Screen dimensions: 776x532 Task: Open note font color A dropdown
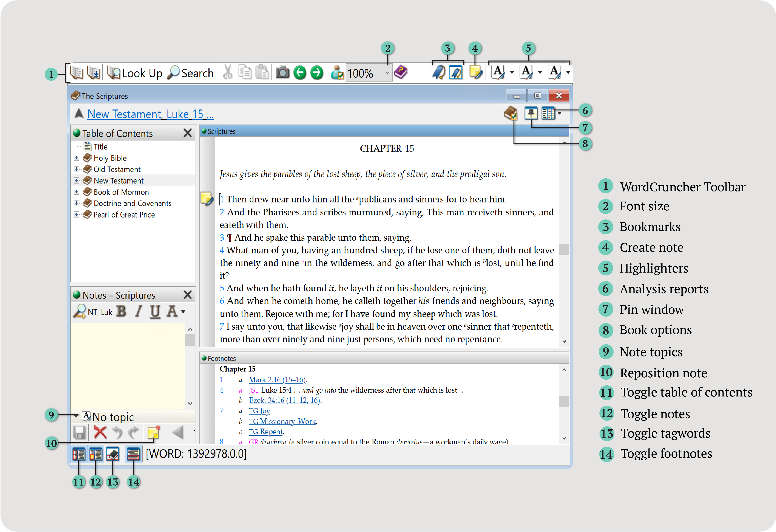coord(183,311)
